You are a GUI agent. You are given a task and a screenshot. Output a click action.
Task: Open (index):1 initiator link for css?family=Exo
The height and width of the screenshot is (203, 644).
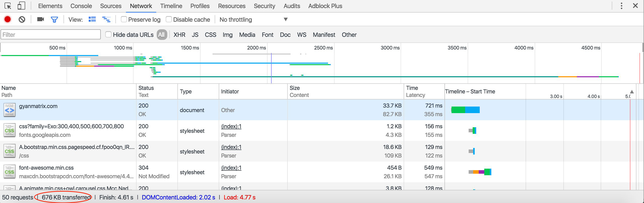point(231,126)
